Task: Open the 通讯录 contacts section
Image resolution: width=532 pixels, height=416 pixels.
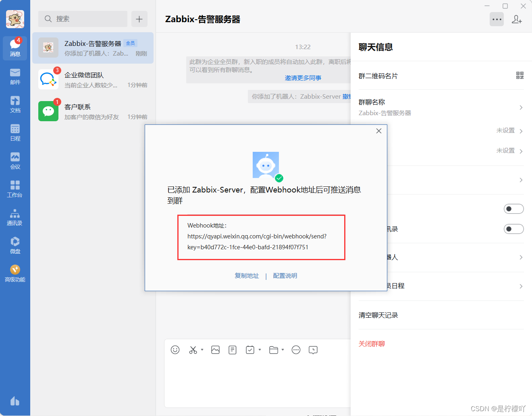Action: coord(15,217)
